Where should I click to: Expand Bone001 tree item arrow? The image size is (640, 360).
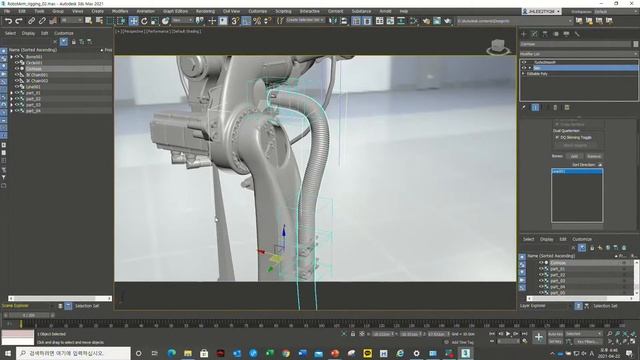tap(11, 57)
